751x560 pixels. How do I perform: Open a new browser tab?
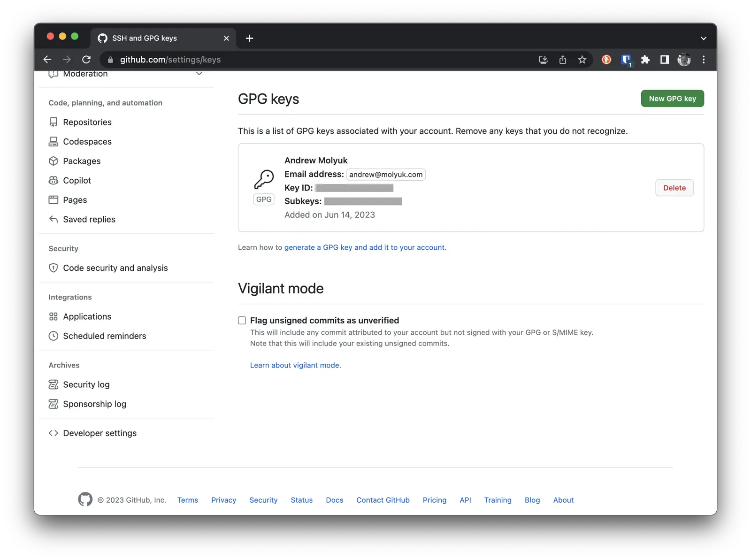point(249,38)
